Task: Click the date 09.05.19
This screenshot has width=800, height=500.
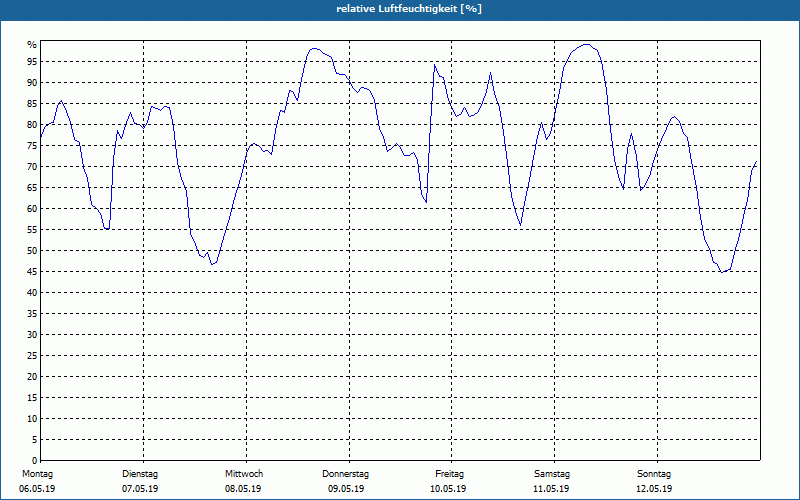Action: (x=346, y=489)
